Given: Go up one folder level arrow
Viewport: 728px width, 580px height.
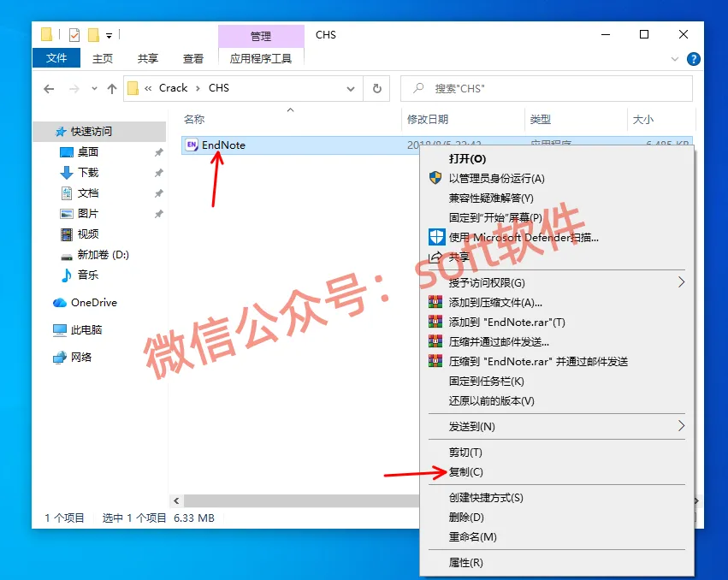Looking at the screenshot, I should [112, 89].
